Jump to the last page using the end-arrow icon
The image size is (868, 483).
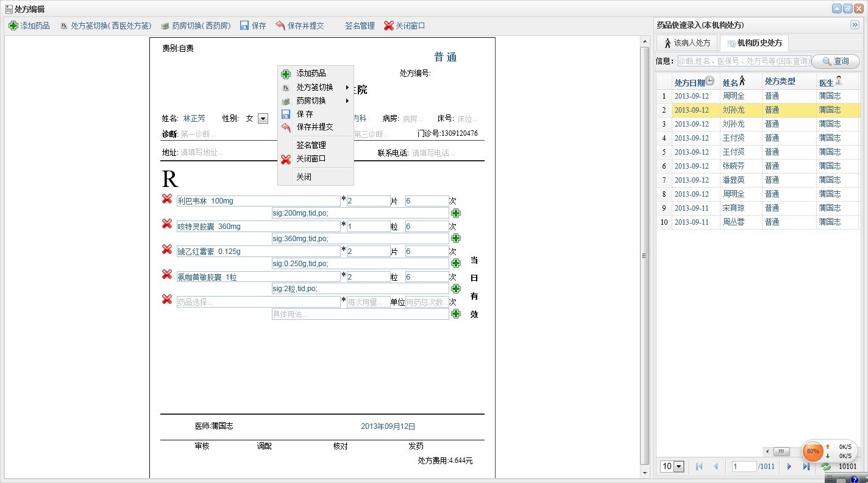click(806, 466)
